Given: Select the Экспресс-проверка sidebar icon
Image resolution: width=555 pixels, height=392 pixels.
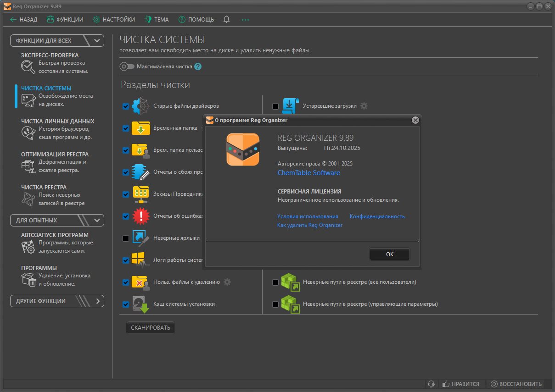Looking at the screenshot, I should click(28, 67).
